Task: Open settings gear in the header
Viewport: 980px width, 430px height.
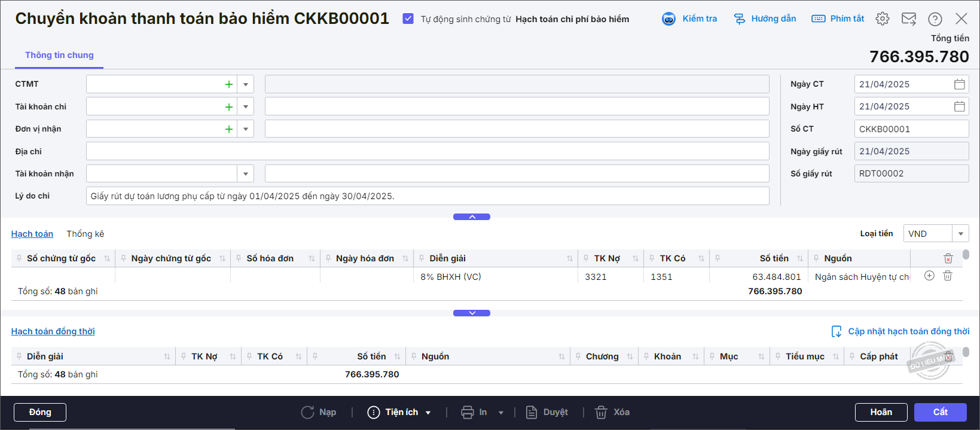Action: point(883,19)
